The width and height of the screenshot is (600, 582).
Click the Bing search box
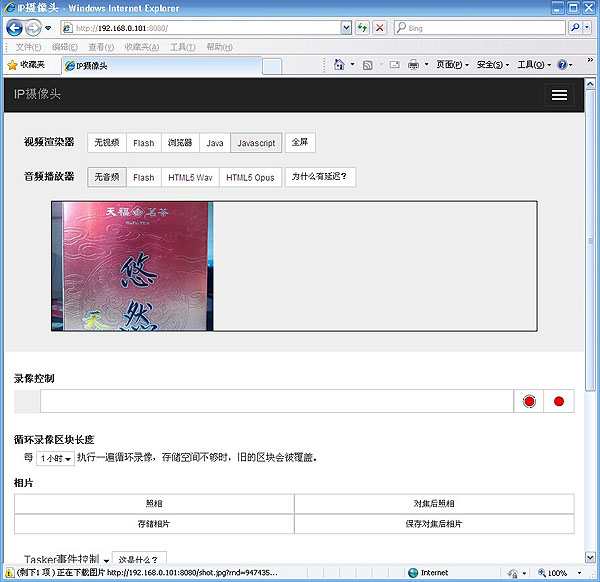point(479,28)
